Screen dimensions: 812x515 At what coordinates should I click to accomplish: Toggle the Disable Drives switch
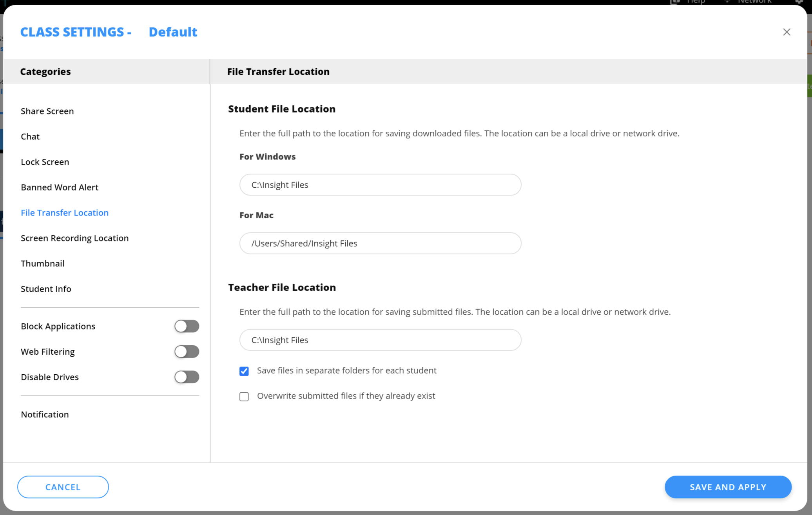[187, 377]
